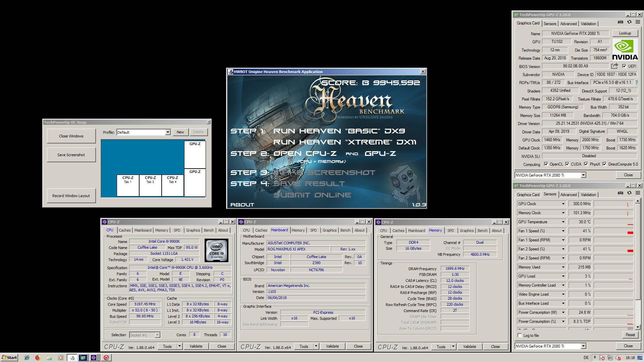644x362 pixels.
Task: Open the Caches tab in the CPU-Z CPU window
Action: pos(124,230)
